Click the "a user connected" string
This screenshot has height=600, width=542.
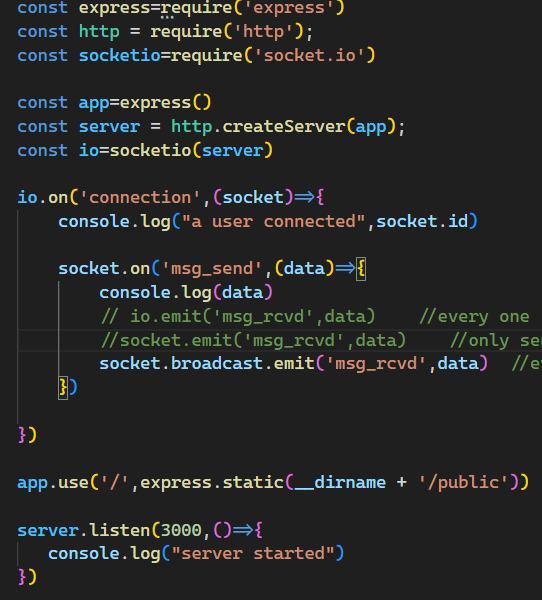click(274, 222)
